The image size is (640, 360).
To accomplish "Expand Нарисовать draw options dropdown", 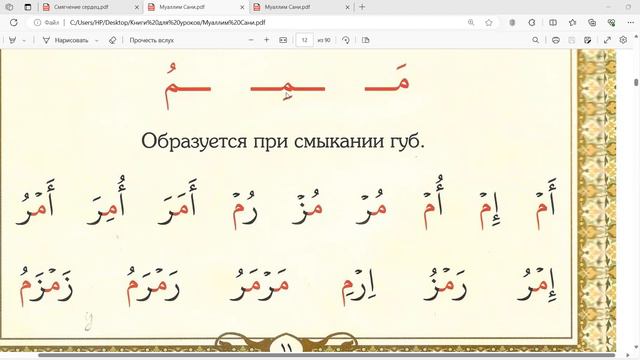I will (x=97, y=40).
